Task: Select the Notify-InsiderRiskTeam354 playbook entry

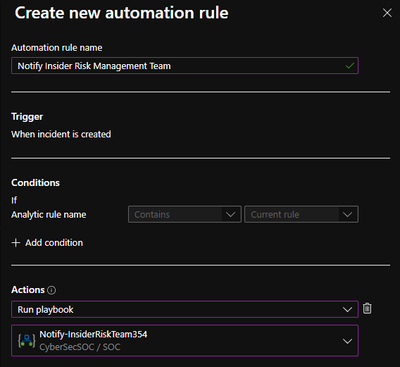Action: click(185, 341)
